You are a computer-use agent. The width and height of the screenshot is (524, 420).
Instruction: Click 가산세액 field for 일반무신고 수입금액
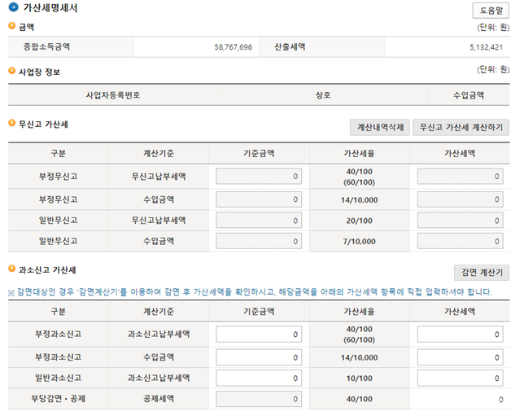click(x=461, y=242)
